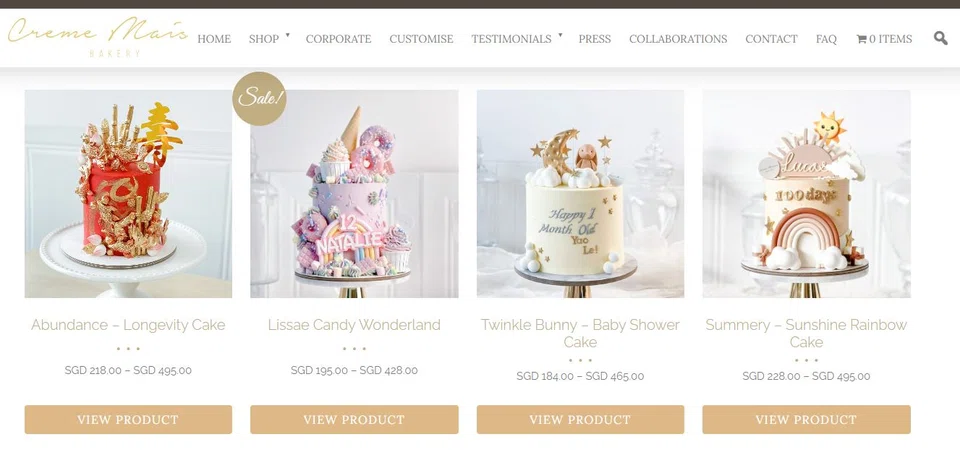
Task: View product for Lissae Candy Wonderland
Action: coord(354,419)
